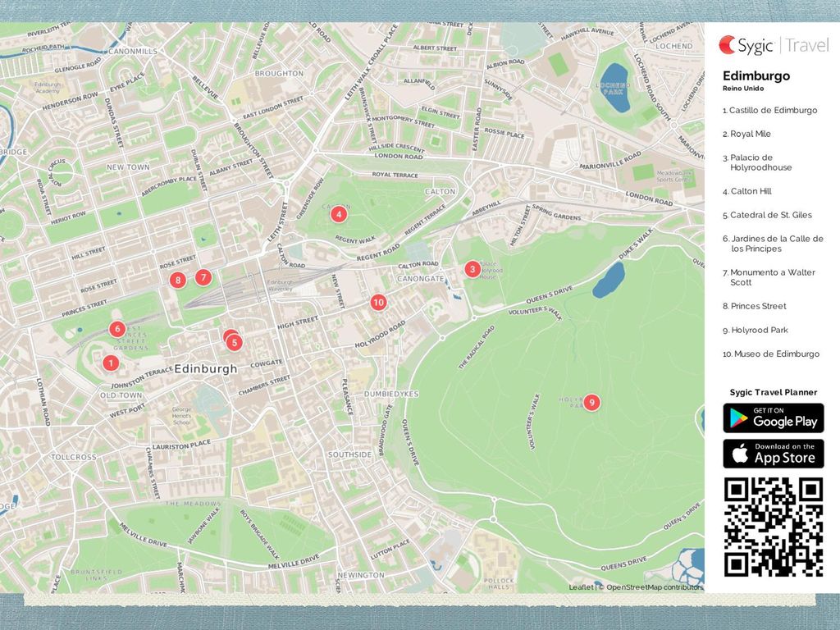Select '7. Monumento a Walter Scott' entry

pyautogui.click(x=769, y=277)
